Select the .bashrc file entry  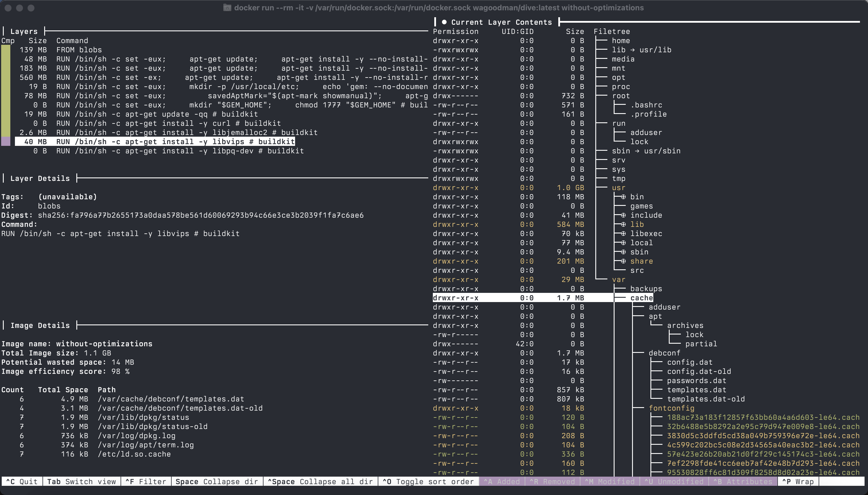[x=646, y=105]
